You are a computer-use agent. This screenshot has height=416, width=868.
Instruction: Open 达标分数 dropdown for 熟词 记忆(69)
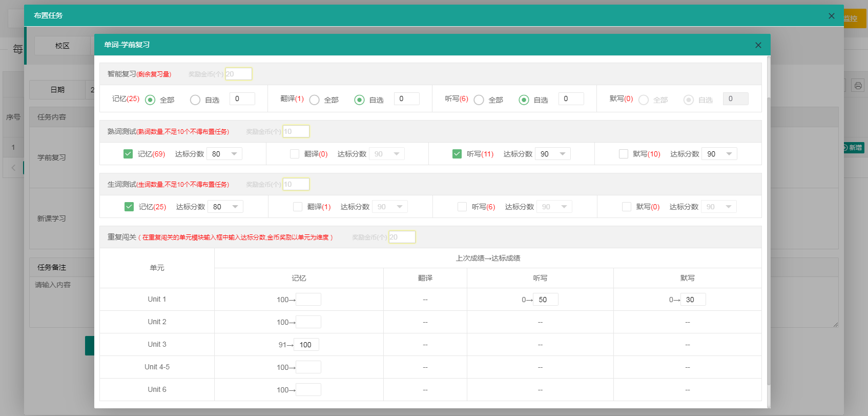[x=224, y=154]
